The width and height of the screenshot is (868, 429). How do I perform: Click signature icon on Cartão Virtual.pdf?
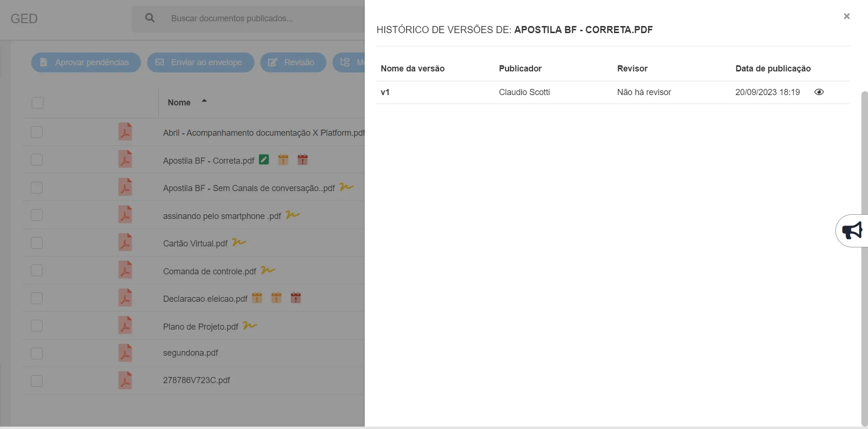tap(239, 242)
